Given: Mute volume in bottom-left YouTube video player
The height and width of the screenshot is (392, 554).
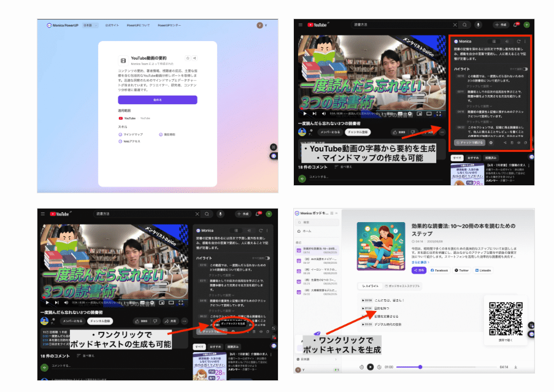Looking at the screenshot, I should [66, 302].
